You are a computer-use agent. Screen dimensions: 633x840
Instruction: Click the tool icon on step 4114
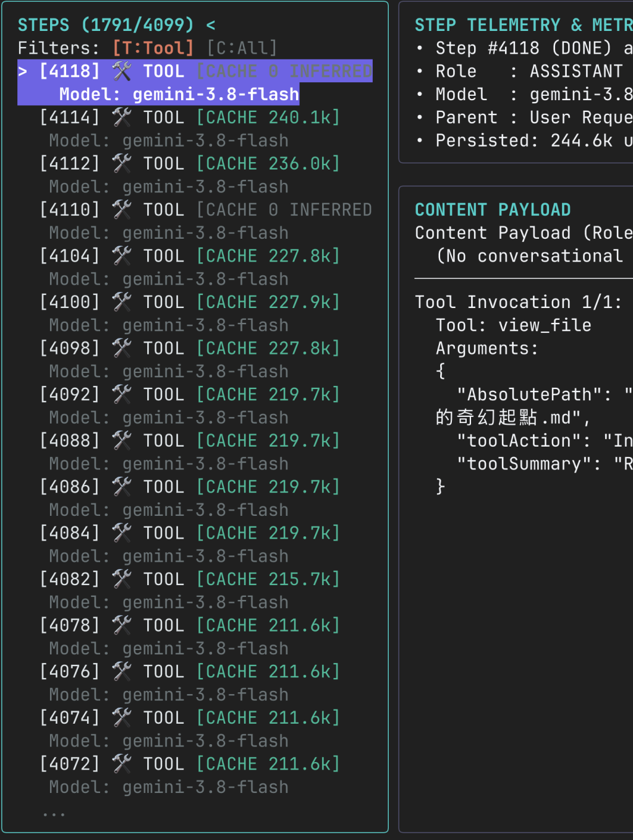click(122, 117)
